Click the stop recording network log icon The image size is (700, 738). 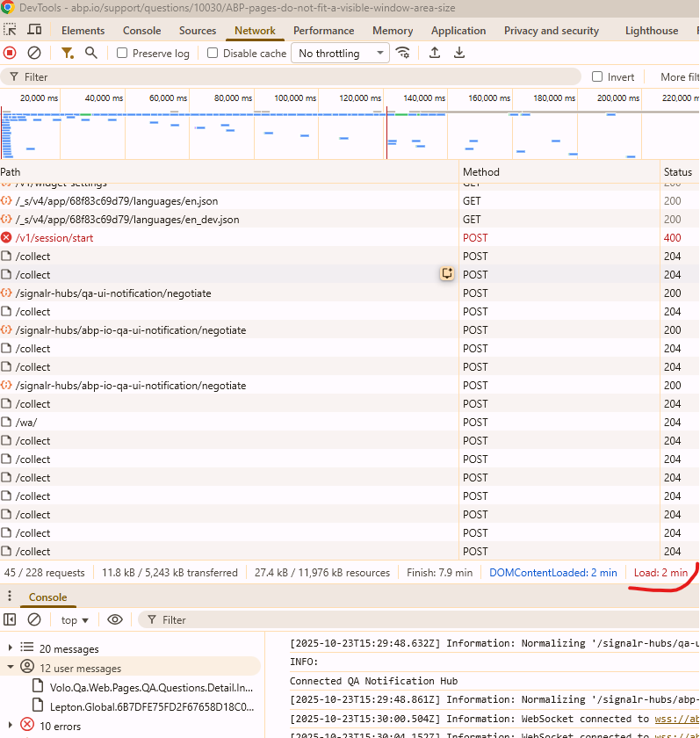point(10,53)
